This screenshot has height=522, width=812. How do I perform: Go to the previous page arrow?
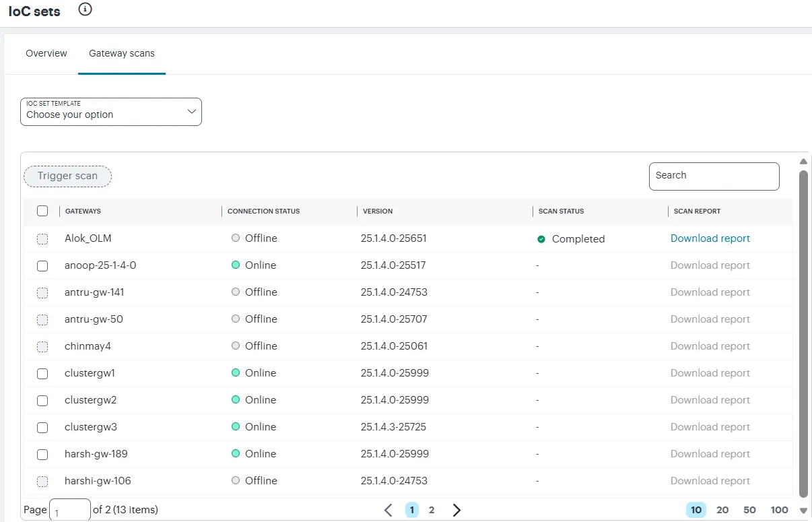388,510
